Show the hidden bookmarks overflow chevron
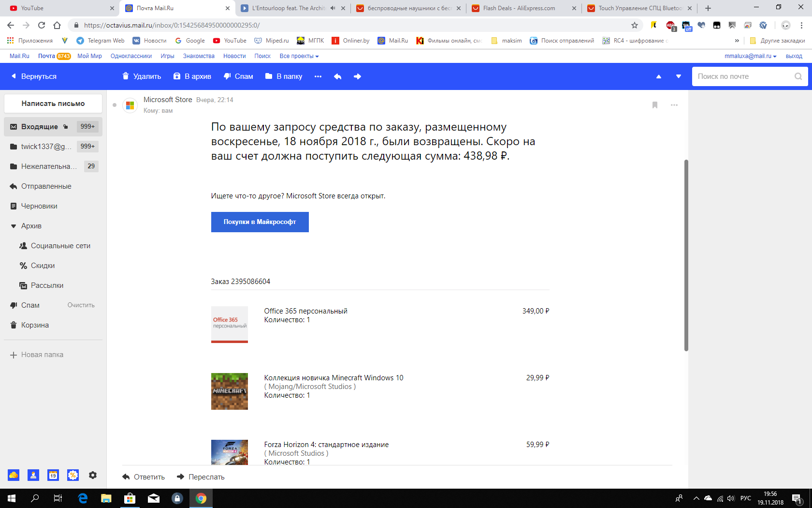812x508 pixels. pos(737,41)
